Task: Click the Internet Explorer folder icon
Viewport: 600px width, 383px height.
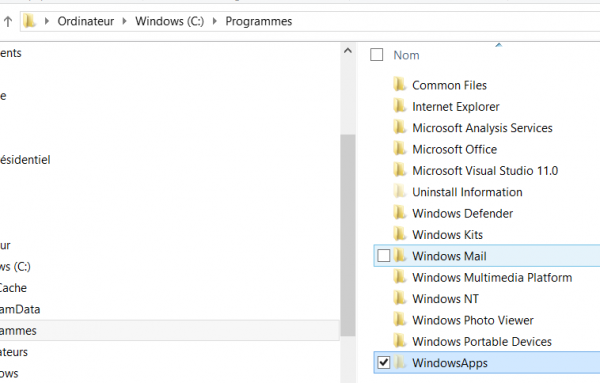Action: coord(399,106)
